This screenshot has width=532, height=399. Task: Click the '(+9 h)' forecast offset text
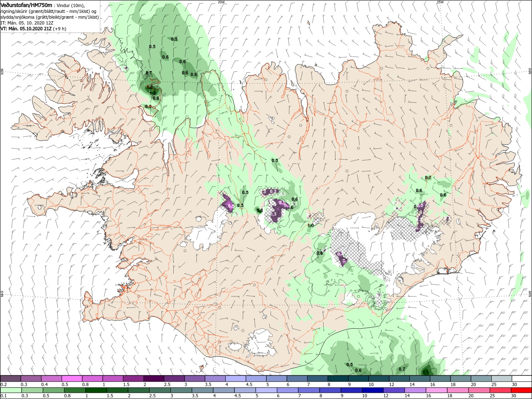click(60, 29)
